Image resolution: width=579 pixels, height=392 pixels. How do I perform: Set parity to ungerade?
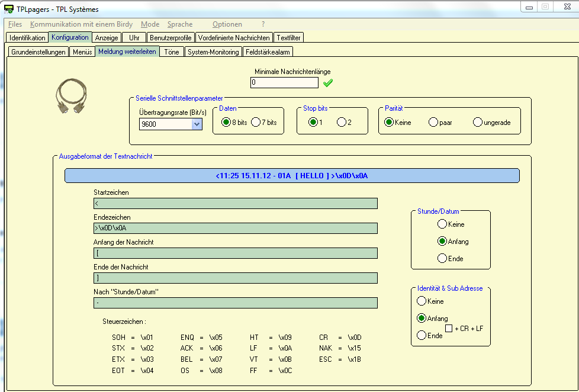tap(478, 123)
